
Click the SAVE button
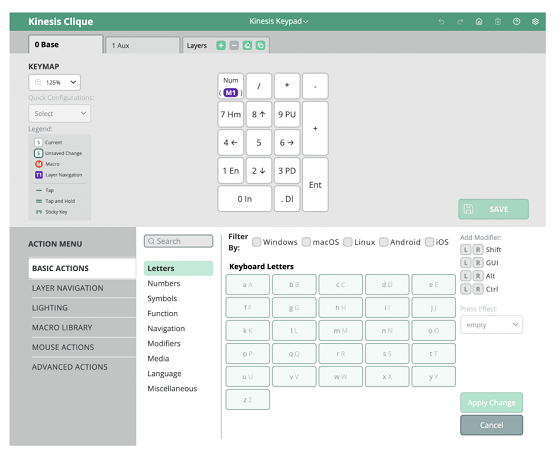494,209
